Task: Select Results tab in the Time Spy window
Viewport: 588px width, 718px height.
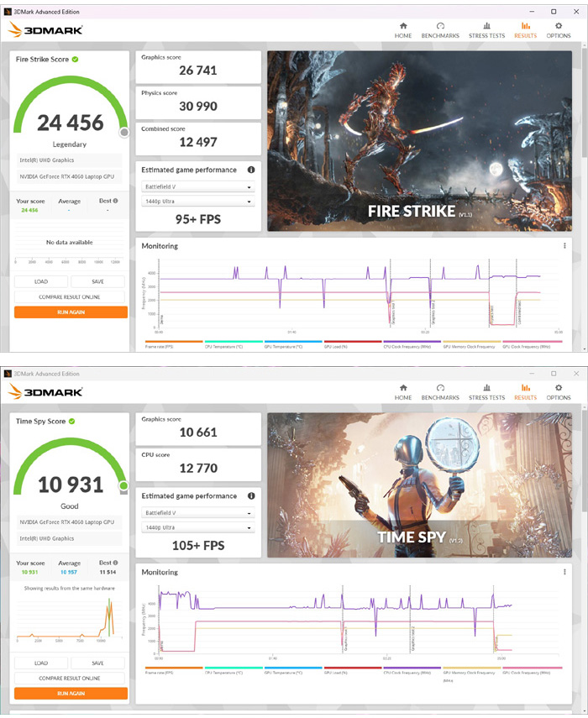Action: (525, 392)
